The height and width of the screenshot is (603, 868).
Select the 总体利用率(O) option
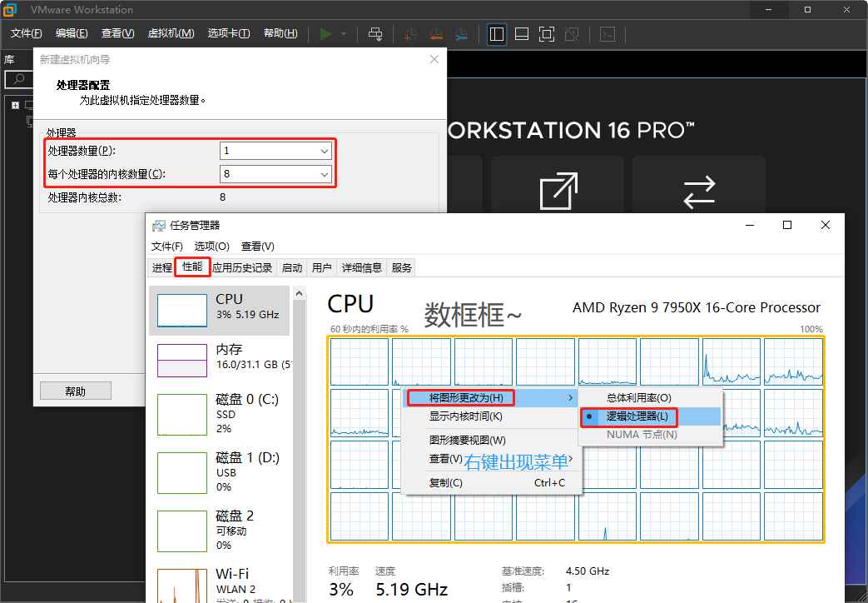pyautogui.click(x=651, y=398)
